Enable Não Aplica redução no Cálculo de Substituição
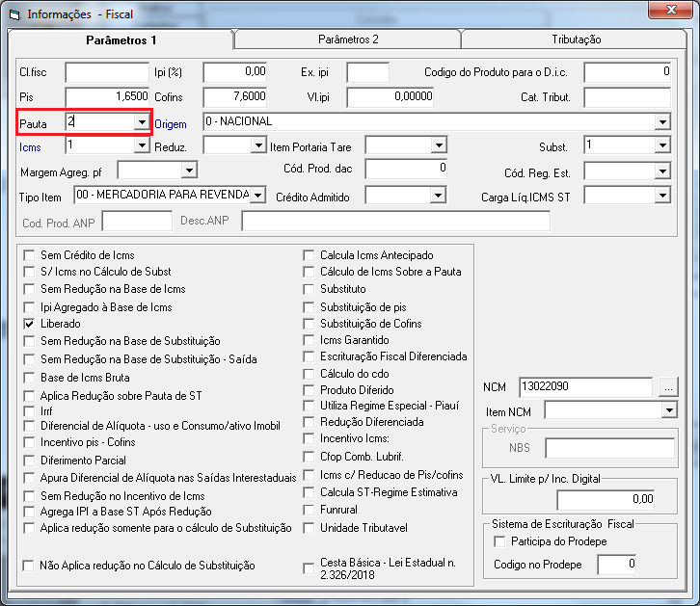The image size is (700, 606). pos(29,566)
